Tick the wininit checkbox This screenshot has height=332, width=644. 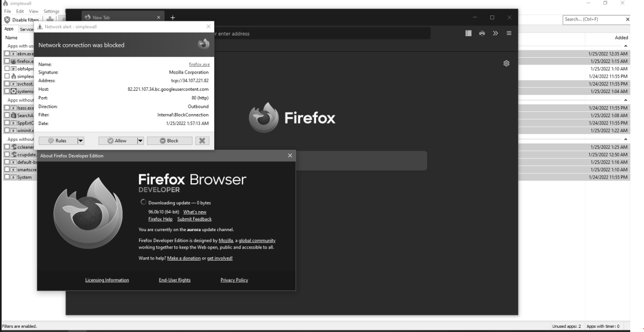[7, 130]
